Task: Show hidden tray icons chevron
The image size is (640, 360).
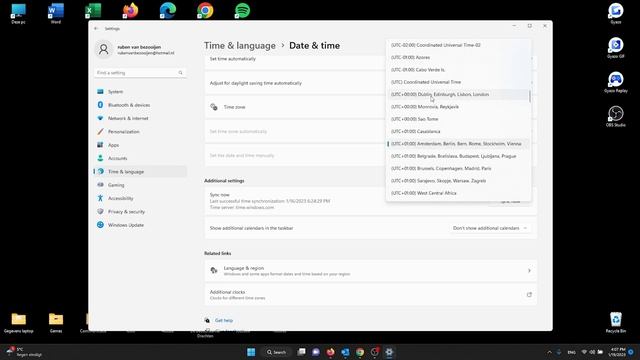Action: [x=549, y=352]
